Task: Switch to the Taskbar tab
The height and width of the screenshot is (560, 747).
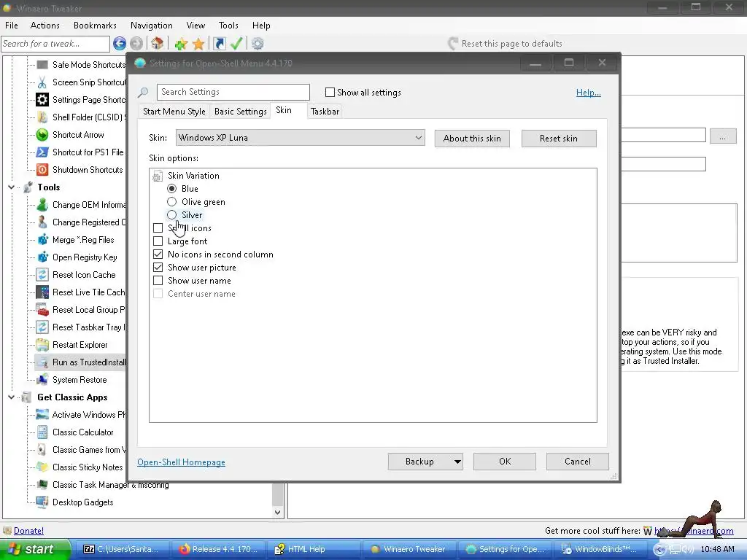Action: click(x=325, y=112)
